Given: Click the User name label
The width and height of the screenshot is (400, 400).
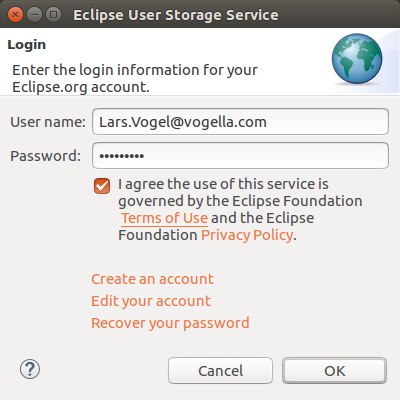Looking at the screenshot, I should (x=48, y=122).
